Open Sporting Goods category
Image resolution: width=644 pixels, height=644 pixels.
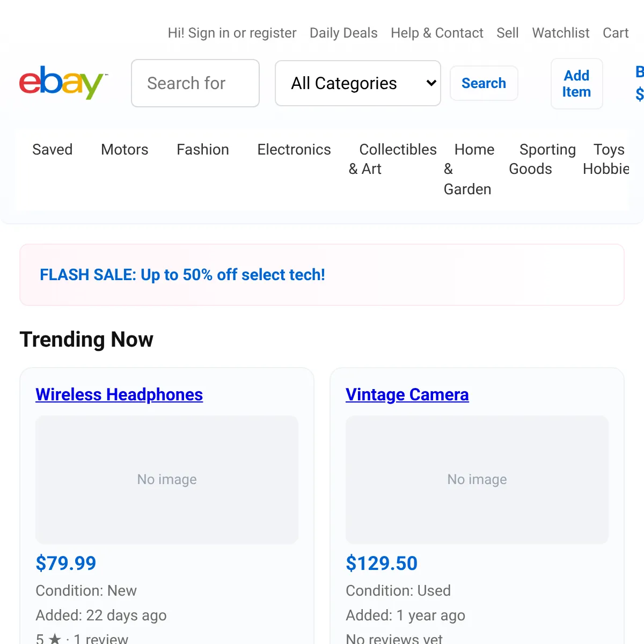[x=542, y=159]
